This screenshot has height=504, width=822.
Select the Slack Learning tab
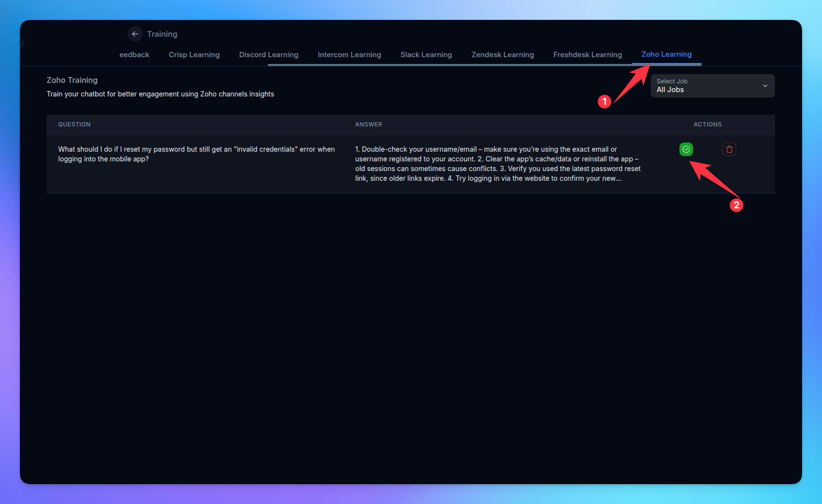[x=426, y=55]
